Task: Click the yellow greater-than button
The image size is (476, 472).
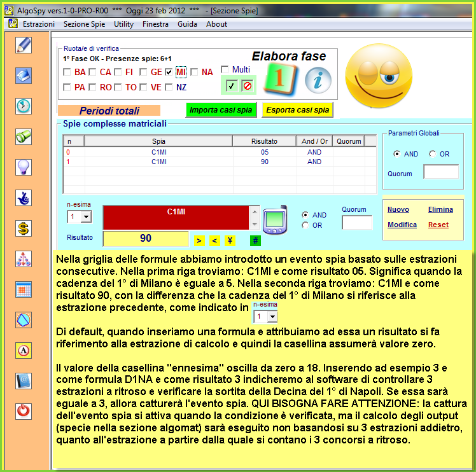Action: click(x=199, y=240)
